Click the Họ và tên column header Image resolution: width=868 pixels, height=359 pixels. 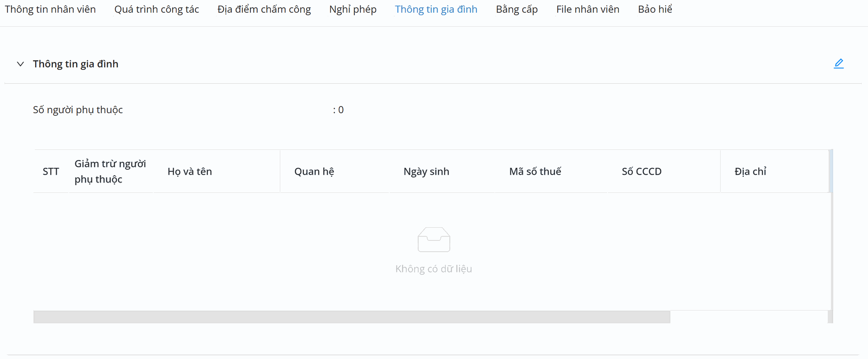point(190,172)
